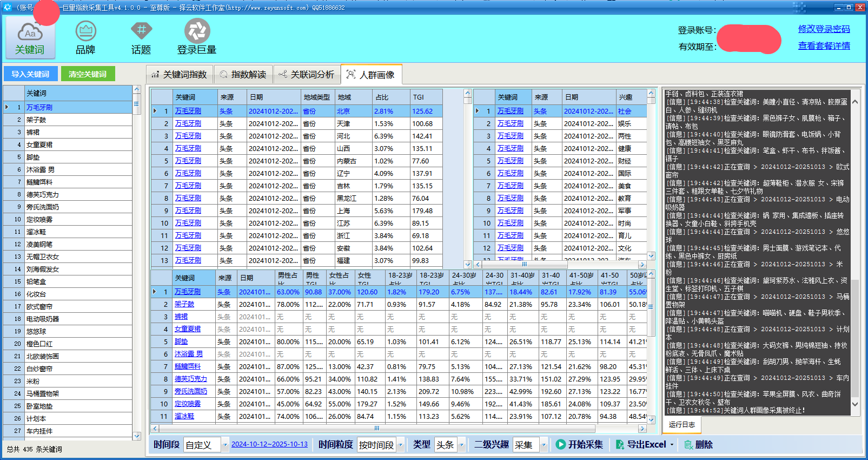This screenshot has width=868, height=460.
Task: Expand the 时间粒度 dropdown
Action: click(x=401, y=445)
